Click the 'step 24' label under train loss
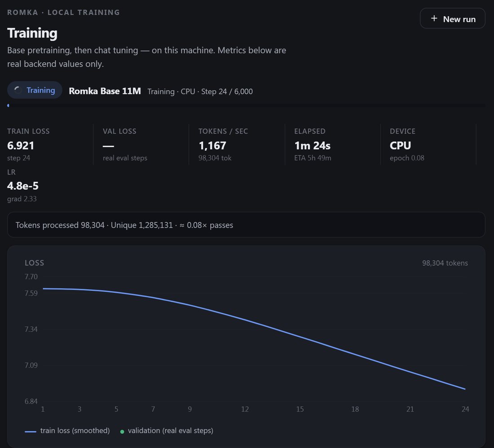 coord(18,158)
